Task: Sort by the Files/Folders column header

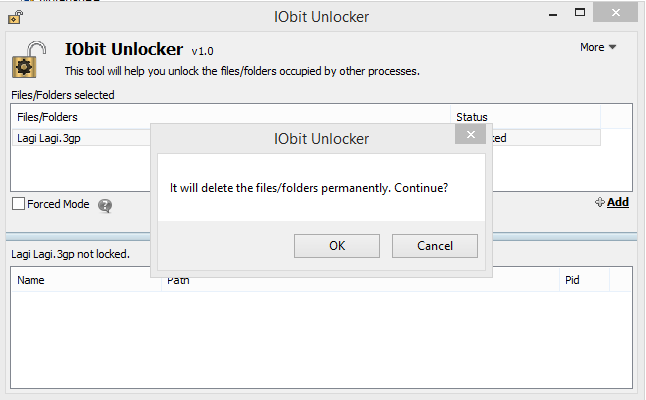Action: (80, 117)
